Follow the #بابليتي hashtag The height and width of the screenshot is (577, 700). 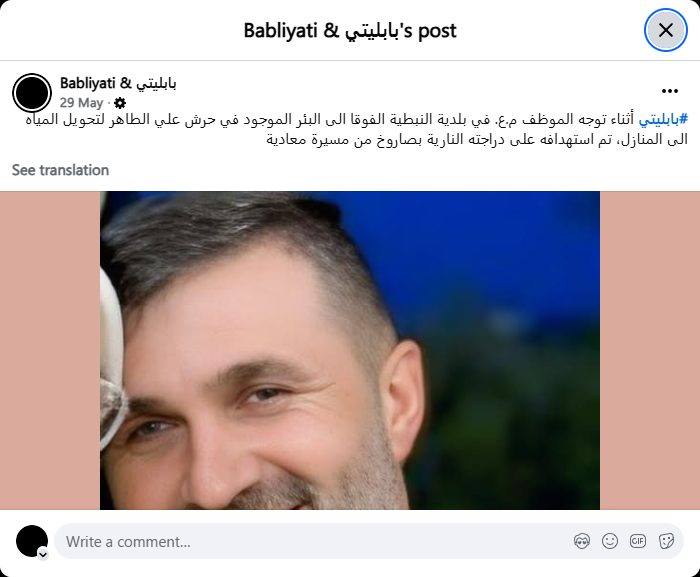[663, 120]
